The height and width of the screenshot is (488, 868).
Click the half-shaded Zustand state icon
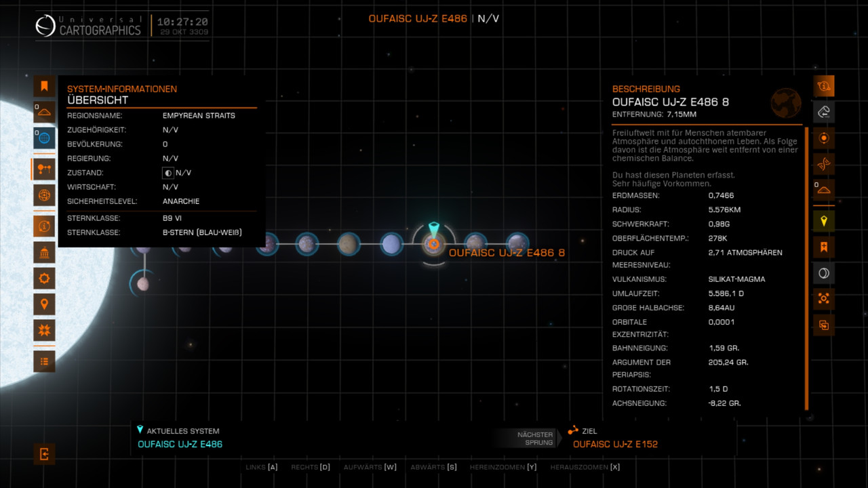click(x=168, y=173)
